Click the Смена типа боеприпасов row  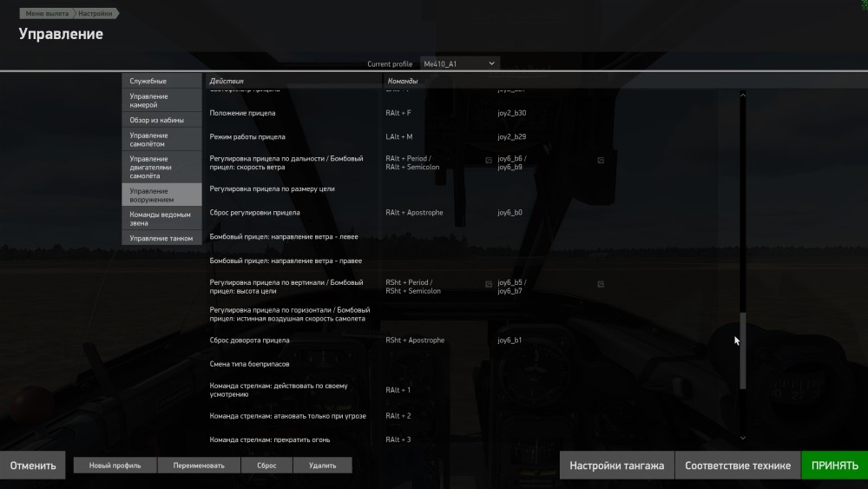[249, 365]
